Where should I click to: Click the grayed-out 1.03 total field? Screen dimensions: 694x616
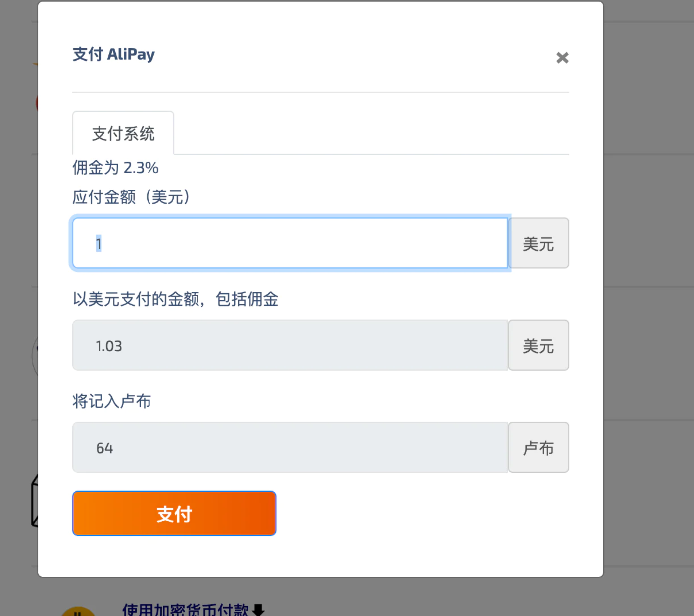pyautogui.click(x=290, y=345)
